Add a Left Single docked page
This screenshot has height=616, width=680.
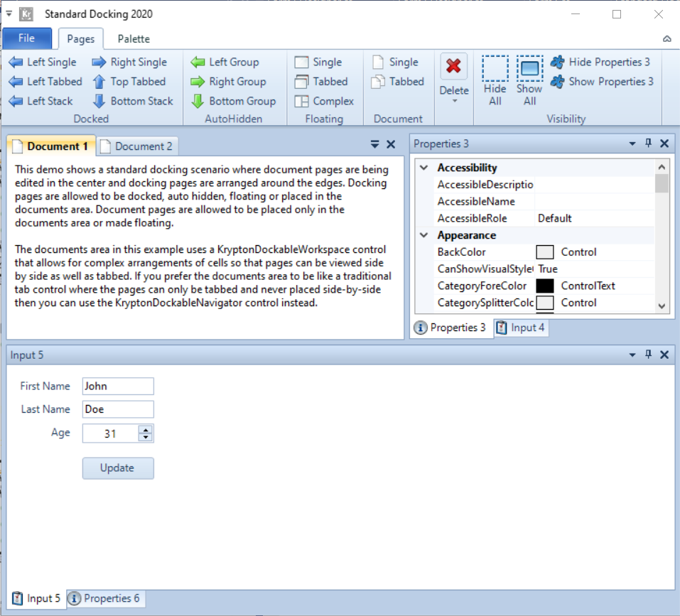[43, 62]
